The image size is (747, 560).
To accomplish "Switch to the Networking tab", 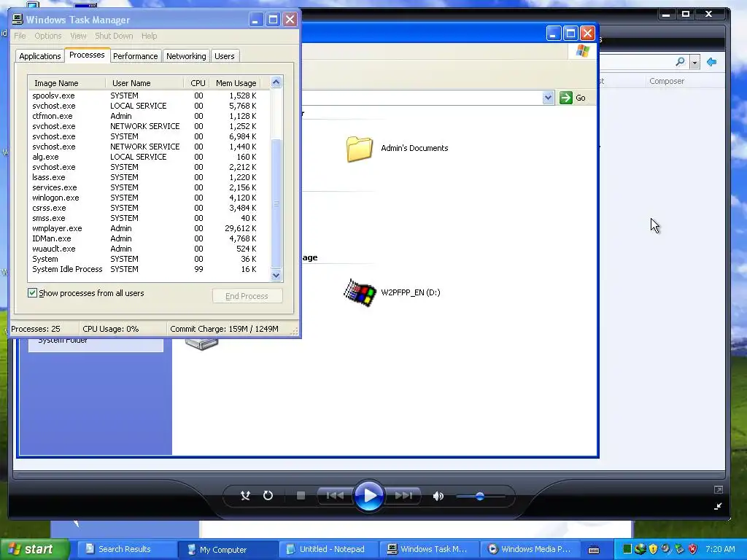I will coord(186,56).
